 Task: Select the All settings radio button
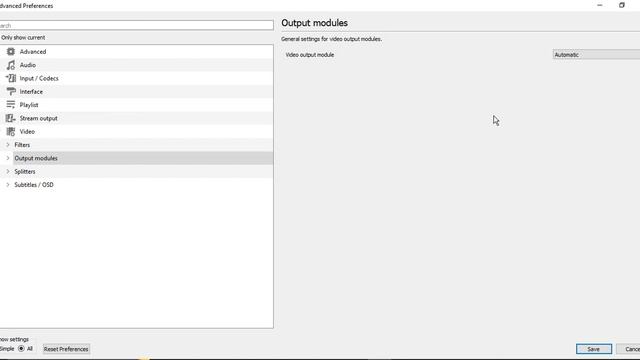point(21,349)
